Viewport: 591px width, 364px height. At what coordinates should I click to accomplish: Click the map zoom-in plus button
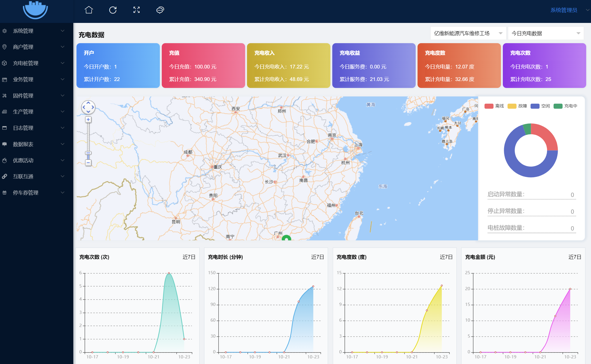[88, 120]
